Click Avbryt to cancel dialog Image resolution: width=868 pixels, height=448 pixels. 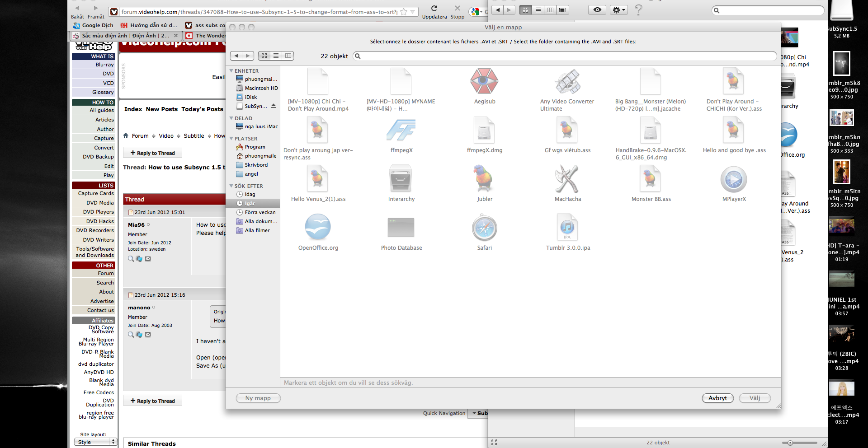pos(717,398)
